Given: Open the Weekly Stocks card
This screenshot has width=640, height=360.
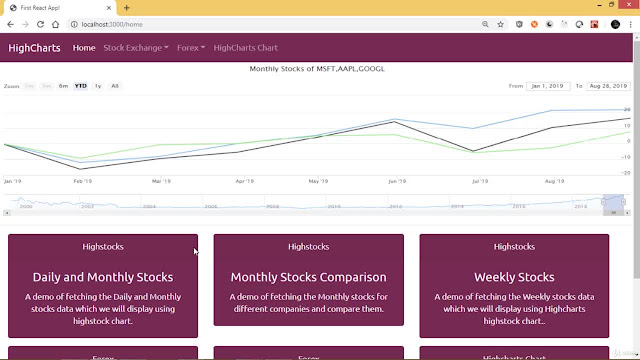Looking at the screenshot, I should pos(514,286).
